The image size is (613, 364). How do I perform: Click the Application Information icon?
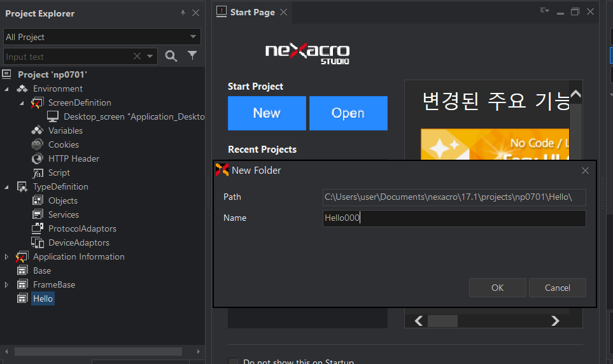pos(22,257)
